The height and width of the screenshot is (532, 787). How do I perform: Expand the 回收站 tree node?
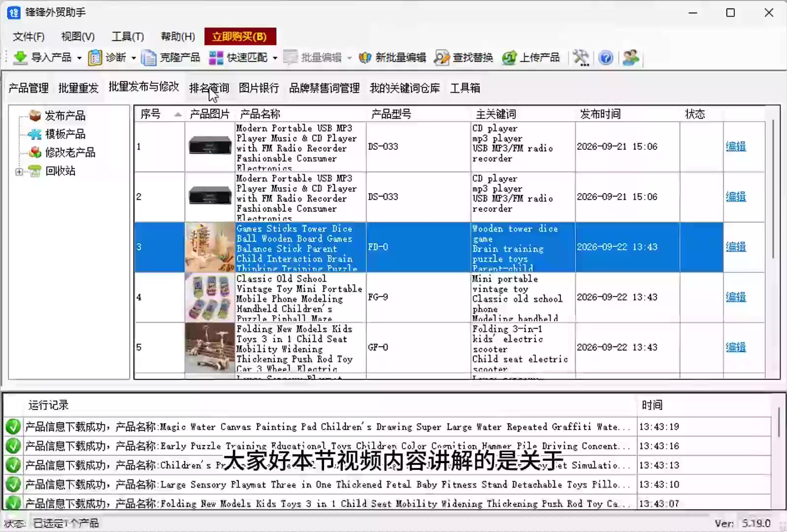tap(19, 172)
